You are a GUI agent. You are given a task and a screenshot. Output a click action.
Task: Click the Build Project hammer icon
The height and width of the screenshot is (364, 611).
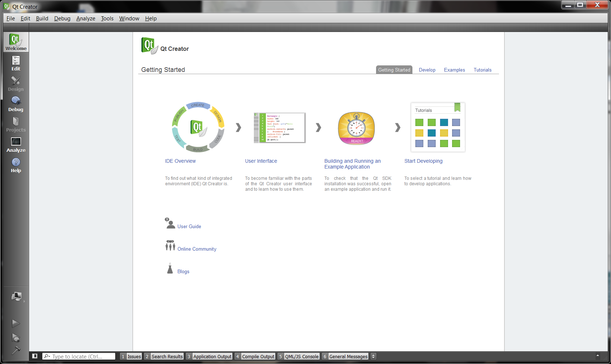coord(16,350)
